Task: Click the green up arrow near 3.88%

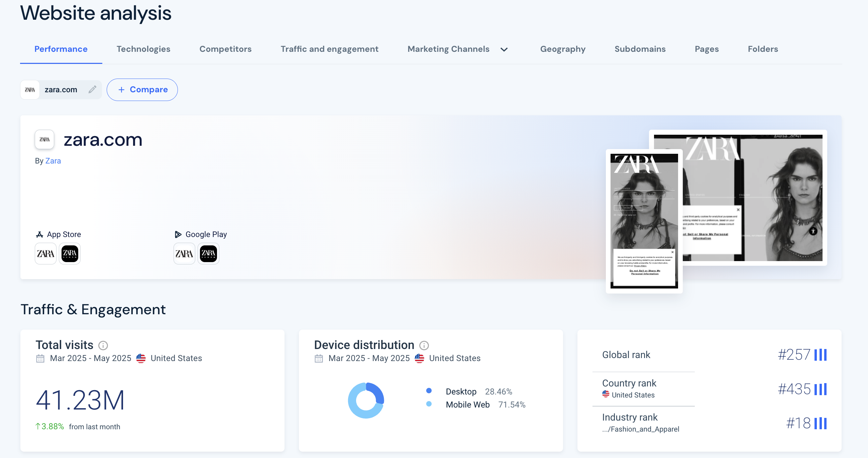Action: [x=38, y=426]
